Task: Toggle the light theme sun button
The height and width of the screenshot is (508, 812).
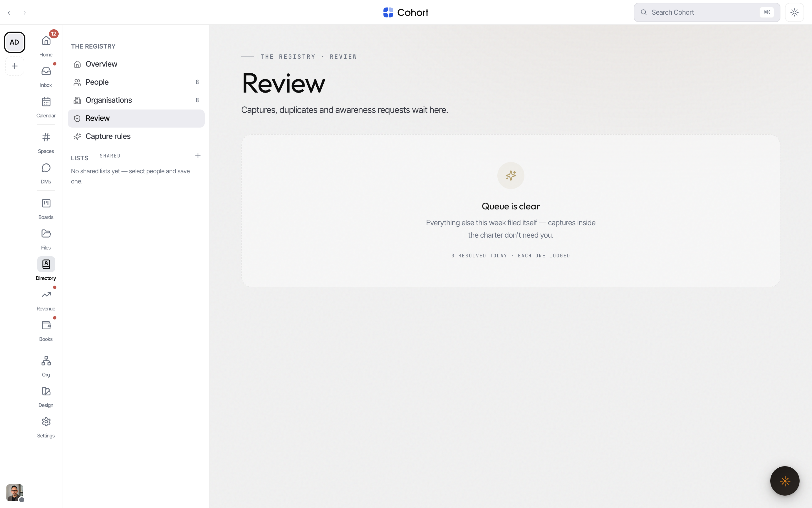Action: tap(794, 12)
